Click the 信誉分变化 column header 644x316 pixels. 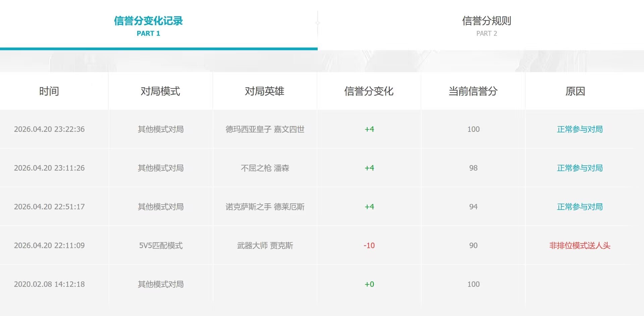pos(369,91)
